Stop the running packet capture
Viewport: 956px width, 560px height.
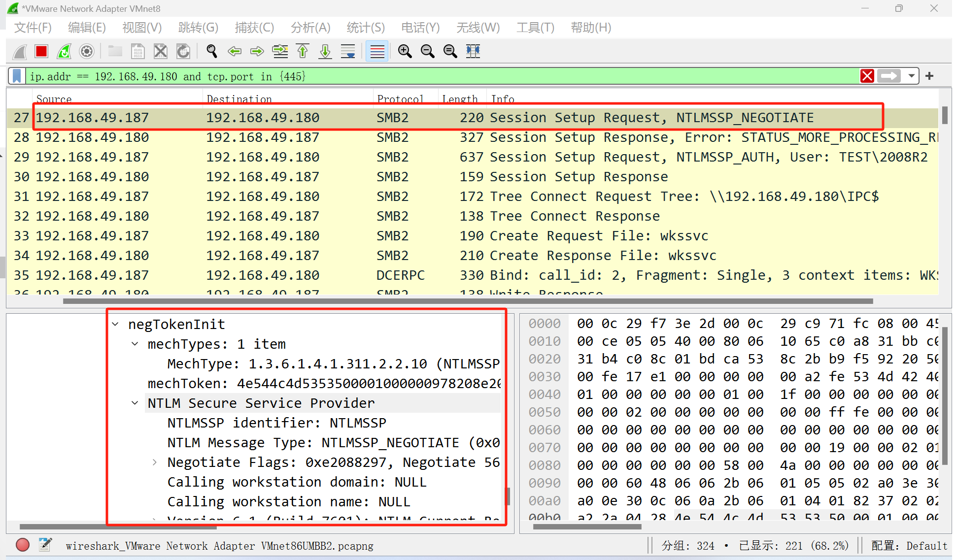[x=41, y=51]
